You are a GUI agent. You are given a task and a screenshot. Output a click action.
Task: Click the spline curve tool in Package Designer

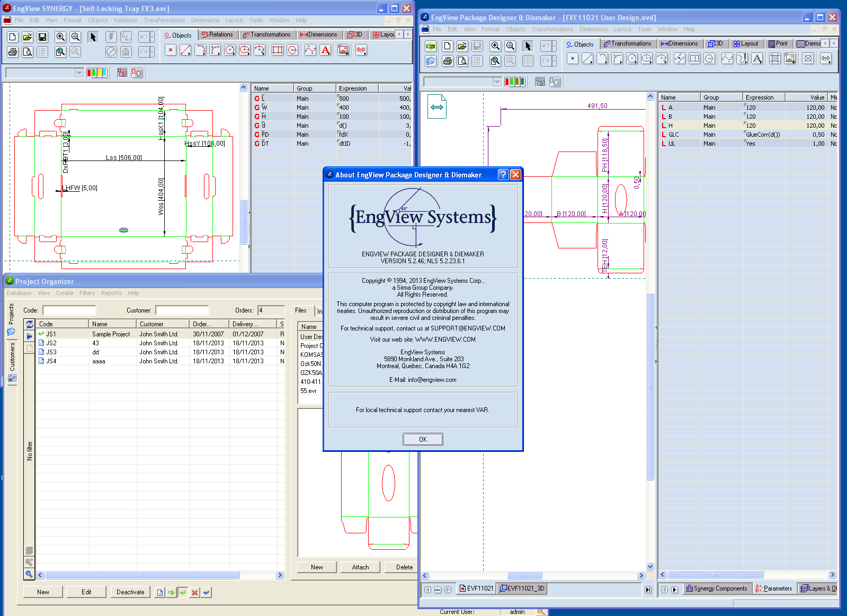pyautogui.click(x=727, y=59)
